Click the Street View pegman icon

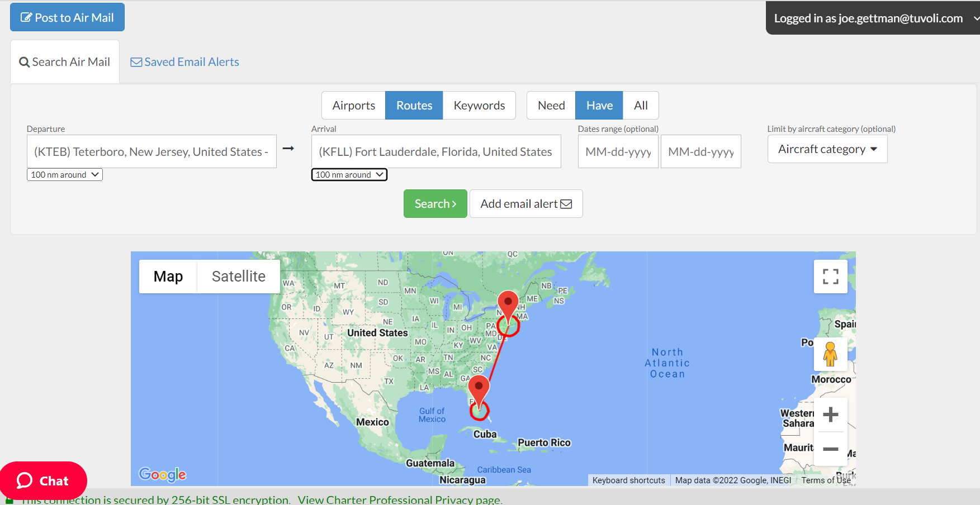830,354
